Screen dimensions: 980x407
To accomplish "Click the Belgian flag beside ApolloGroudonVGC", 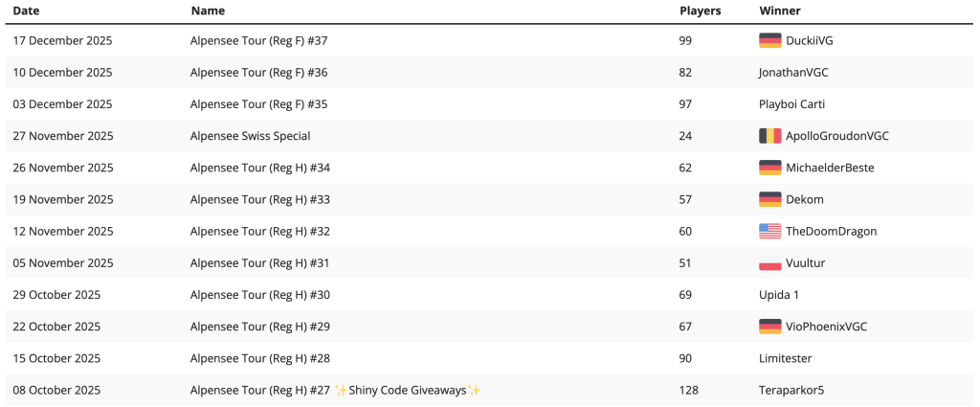I will (x=769, y=136).
